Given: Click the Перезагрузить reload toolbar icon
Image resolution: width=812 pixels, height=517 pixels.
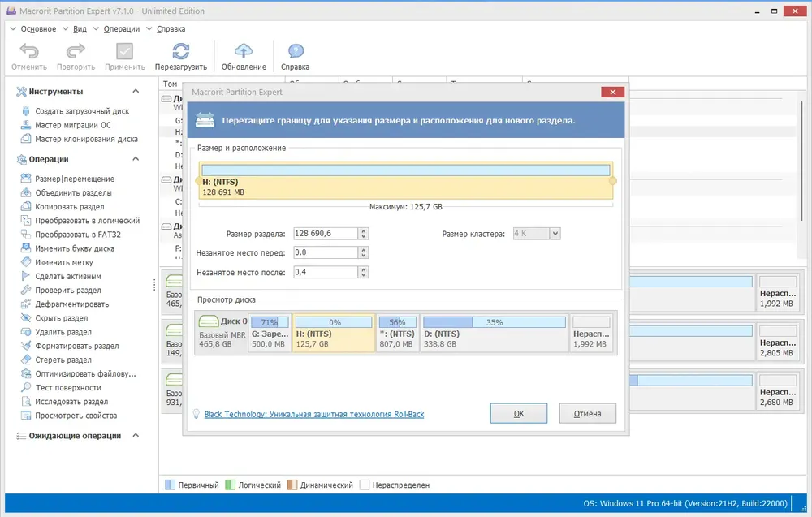Looking at the screenshot, I should tap(180, 52).
